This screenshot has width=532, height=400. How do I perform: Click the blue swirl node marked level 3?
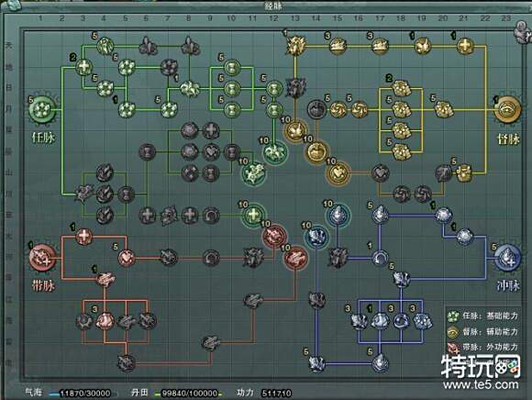tap(402, 321)
